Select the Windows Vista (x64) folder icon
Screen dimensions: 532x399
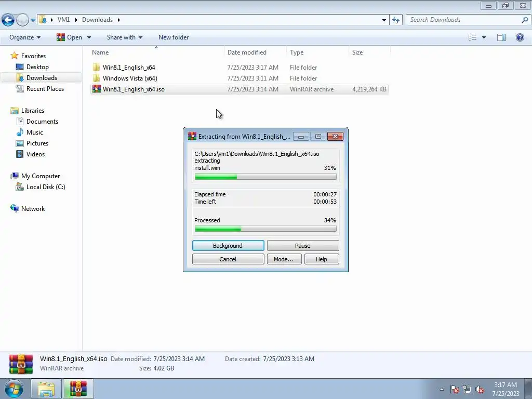click(96, 78)
